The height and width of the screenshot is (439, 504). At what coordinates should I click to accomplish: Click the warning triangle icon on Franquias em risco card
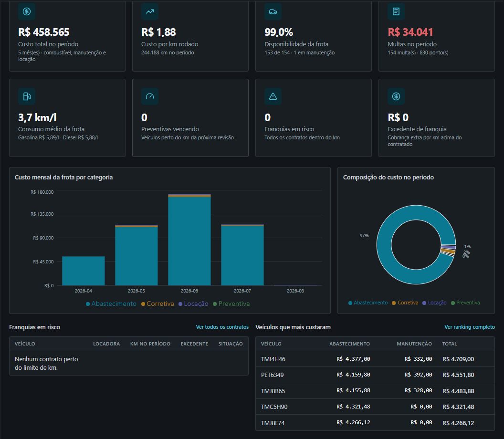[273, 96]
